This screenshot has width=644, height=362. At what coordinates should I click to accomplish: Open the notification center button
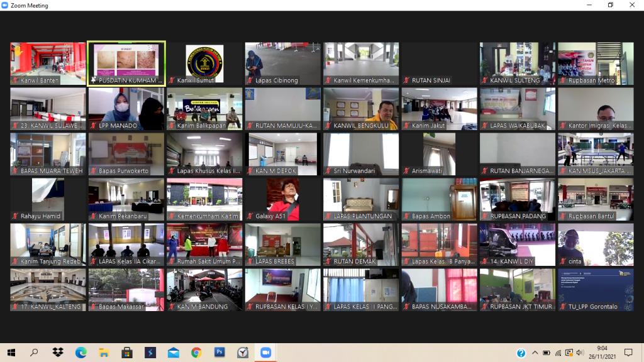(628, 353)
